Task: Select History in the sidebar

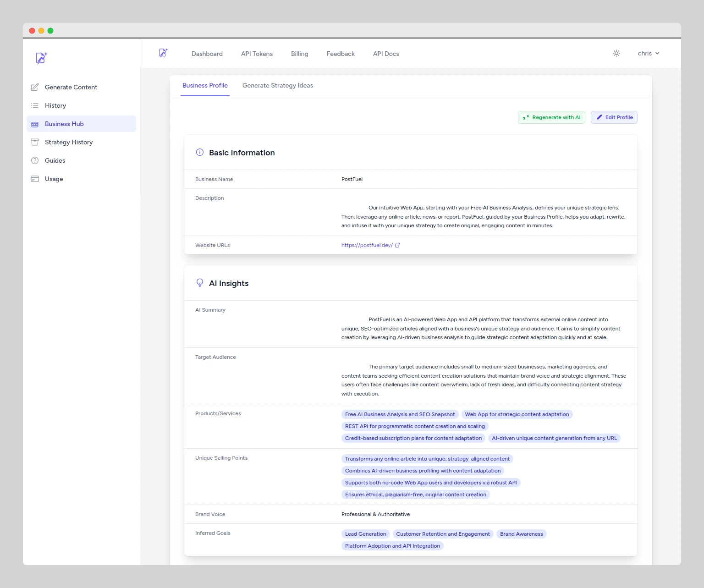Action: coord(81,105)
